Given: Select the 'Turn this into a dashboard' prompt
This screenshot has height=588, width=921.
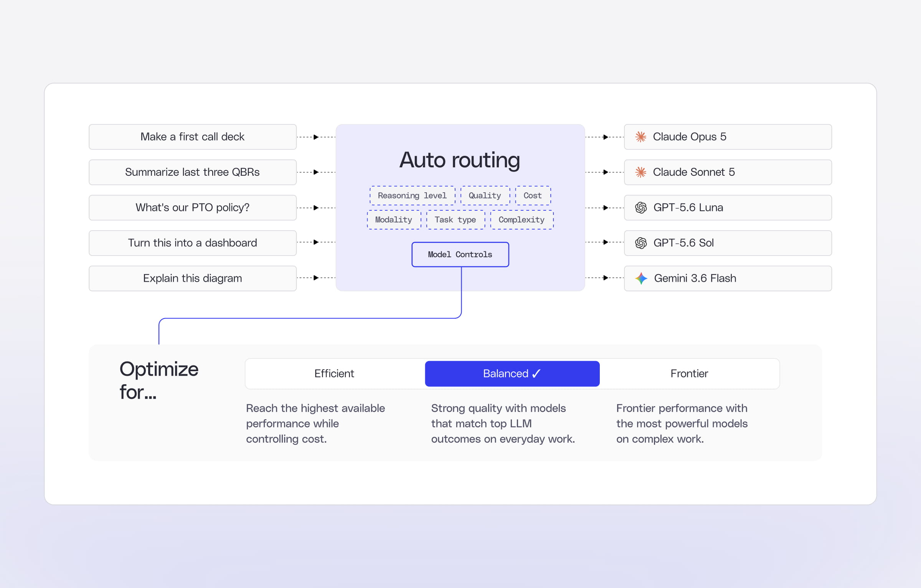Looking at the screenshot, I should [193, 243].
